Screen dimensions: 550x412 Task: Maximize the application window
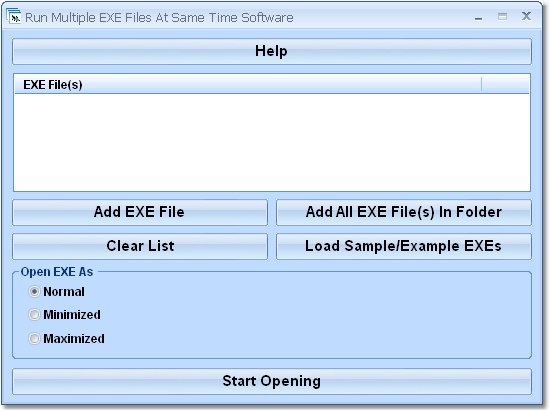[502, 16]
